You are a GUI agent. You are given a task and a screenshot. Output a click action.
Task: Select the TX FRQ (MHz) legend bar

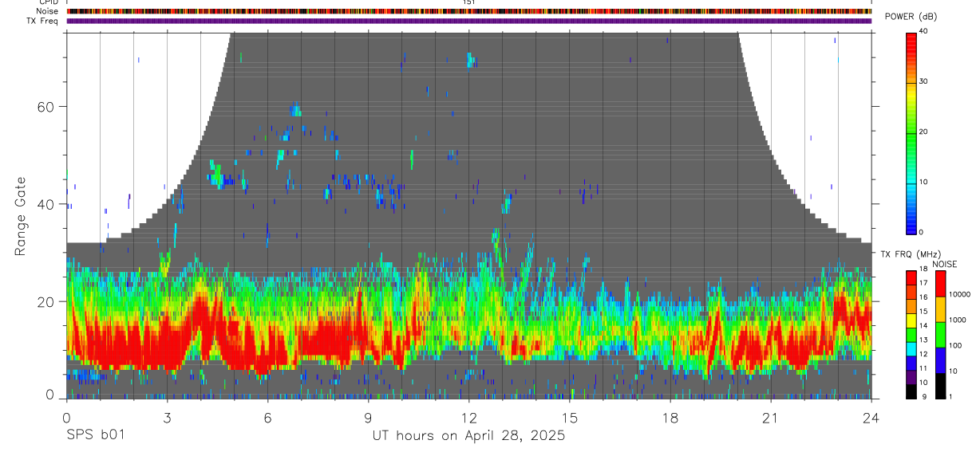[x=911, y=335]
